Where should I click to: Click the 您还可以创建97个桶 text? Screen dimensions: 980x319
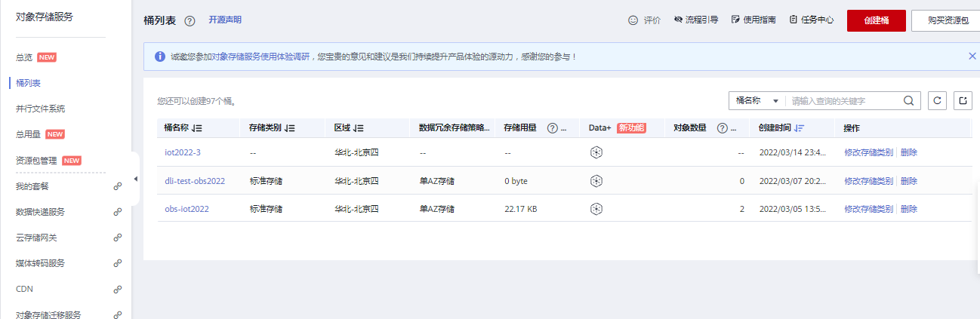(x=197, y=100)
